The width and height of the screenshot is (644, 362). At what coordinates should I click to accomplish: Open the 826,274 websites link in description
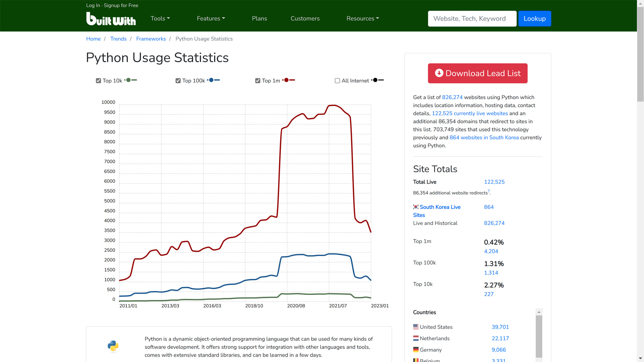pos(452,97)
